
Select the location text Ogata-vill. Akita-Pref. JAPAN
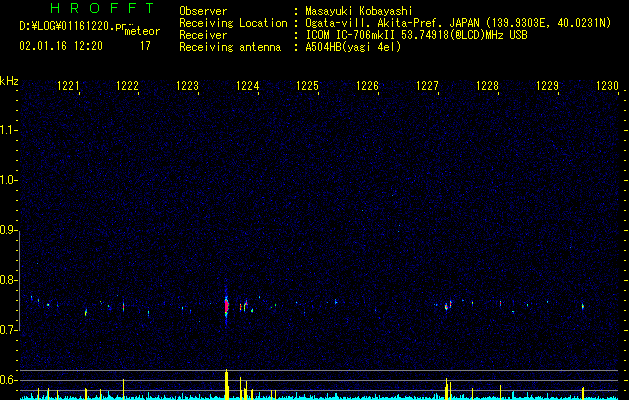click(392, 23)
